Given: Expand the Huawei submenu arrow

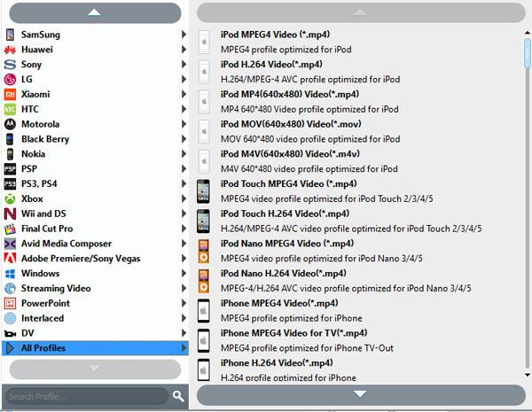Looking at the screenshot, I should click(x=184, y=50).
